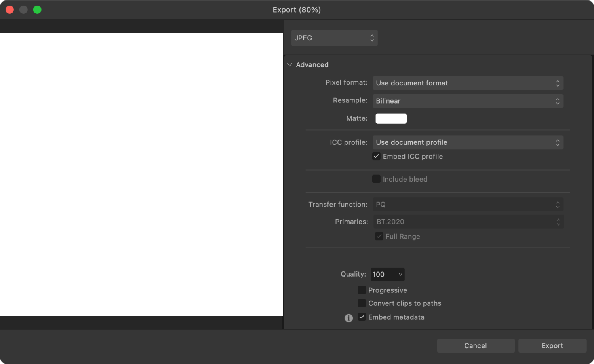This screenshot has height=364, width=594.
Task: Open the JPEG file format dropdown
Action: coord(334,38)
